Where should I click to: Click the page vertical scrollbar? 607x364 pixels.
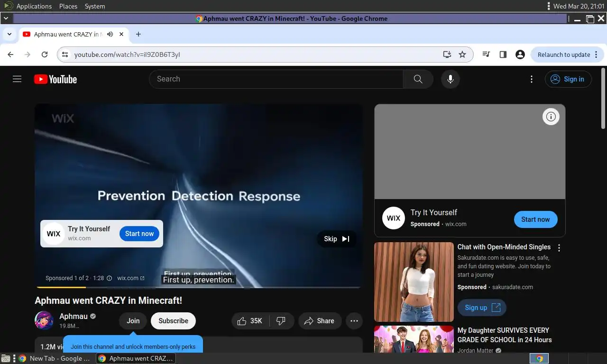(603, 98)
